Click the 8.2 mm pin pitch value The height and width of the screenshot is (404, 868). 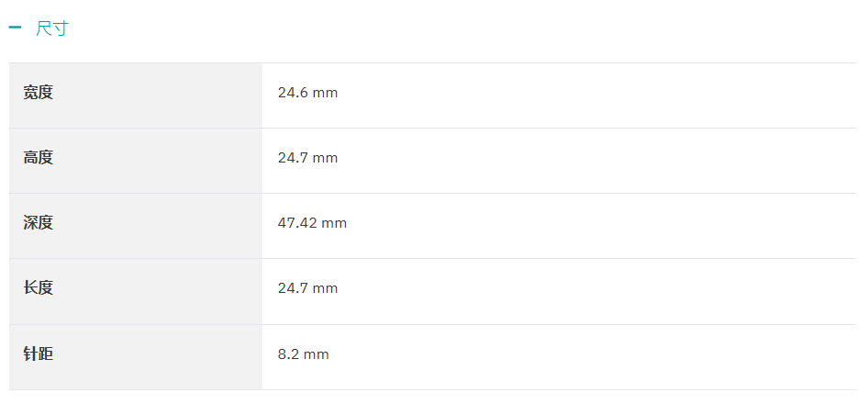point(304,354)
